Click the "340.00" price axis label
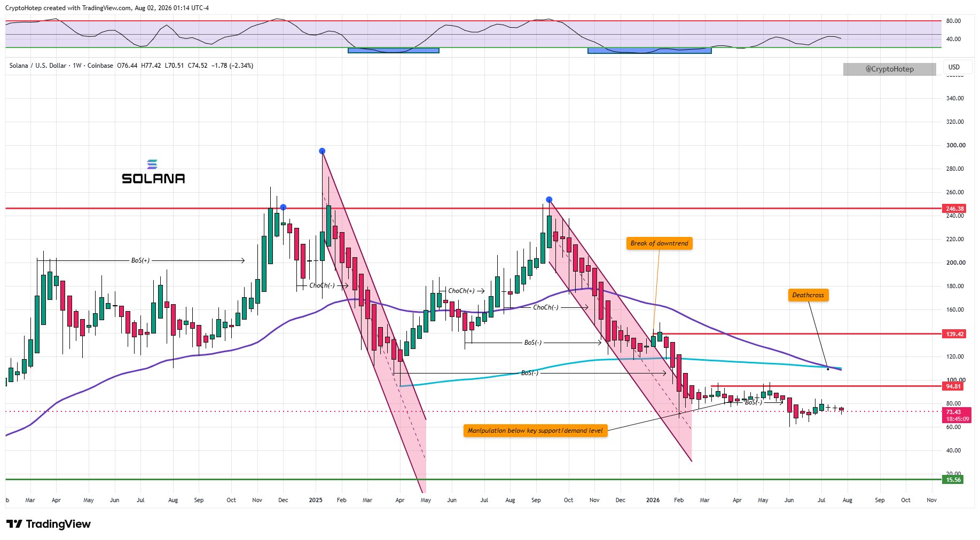Viewport: 980px width, 540px height. 955,98
